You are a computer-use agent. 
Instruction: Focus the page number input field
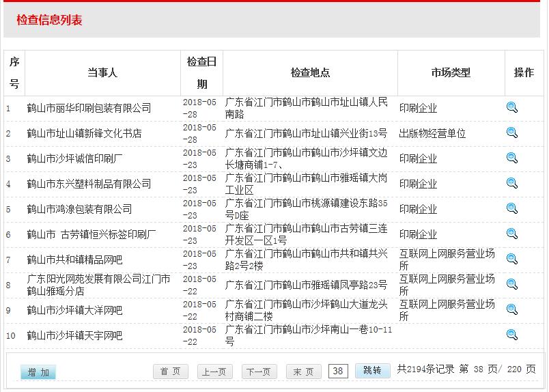(338, 371)
